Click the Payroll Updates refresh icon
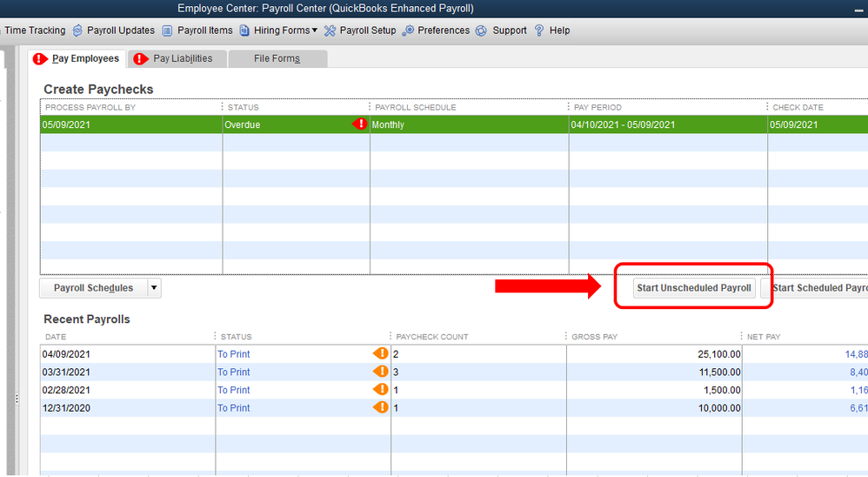The height and width of the screenshot is (477, 868). click(x=77, y=30)
